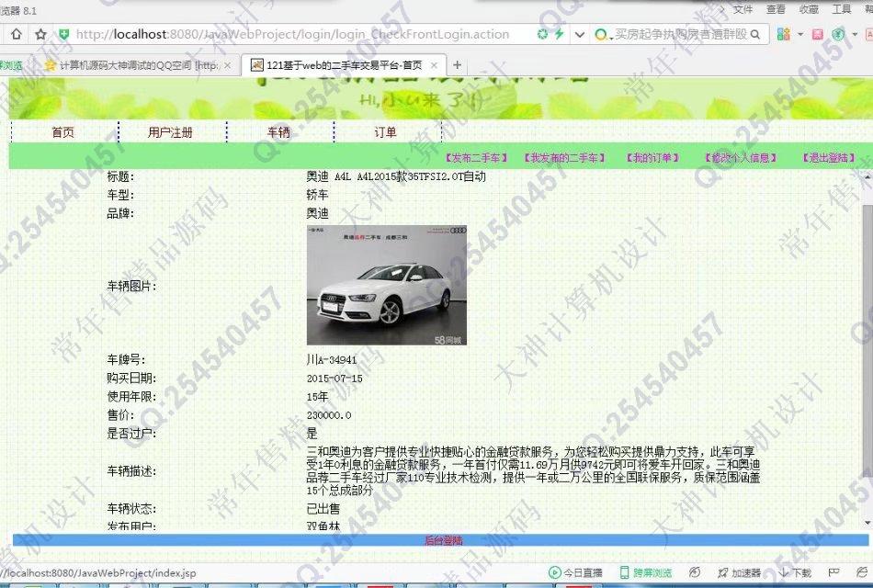Click the vehicle status 已出售
Viewport: 873px width, 588px height.
point(323,508)
